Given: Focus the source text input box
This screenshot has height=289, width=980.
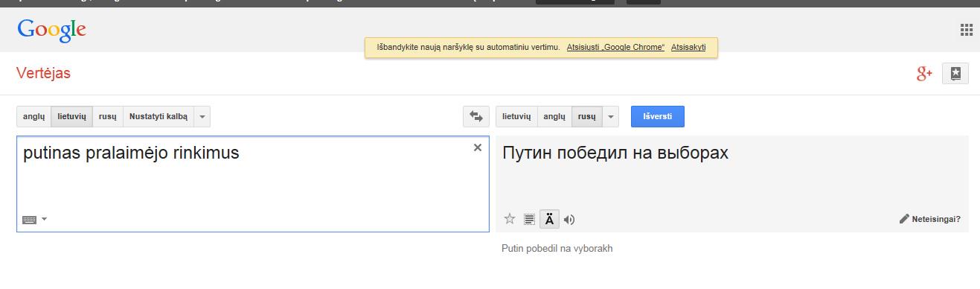Looking at the screenshot, I should 253,184.
